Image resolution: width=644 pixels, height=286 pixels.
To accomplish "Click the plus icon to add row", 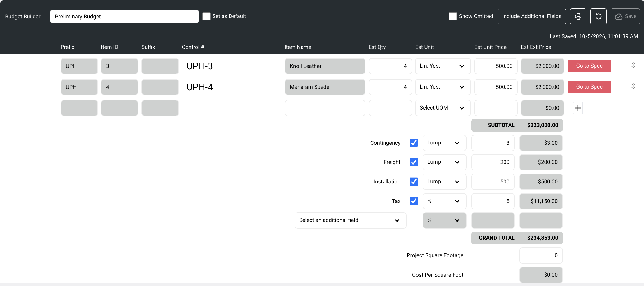I will [x=578, y=108].
